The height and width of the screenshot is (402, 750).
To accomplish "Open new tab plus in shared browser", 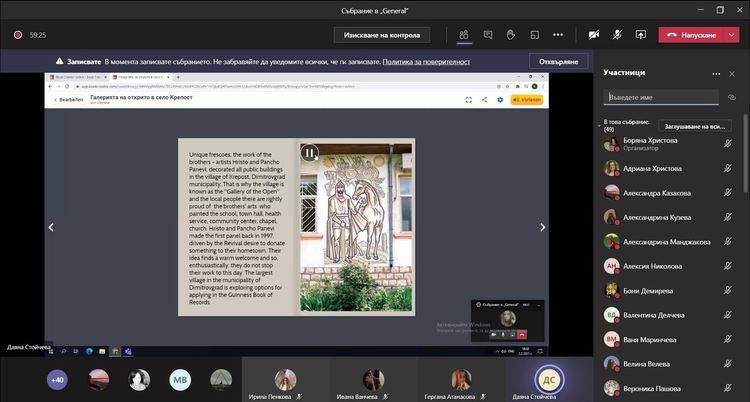I will [178, 77].
